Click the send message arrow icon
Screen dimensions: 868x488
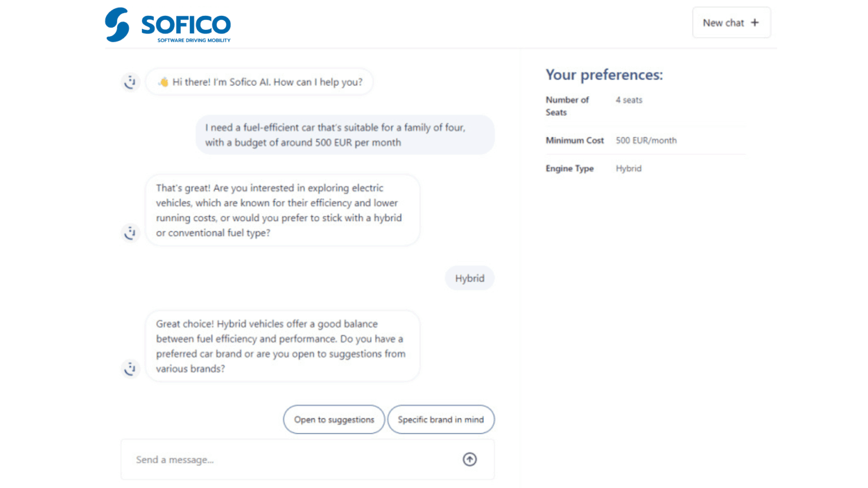(x=470, y=460)
